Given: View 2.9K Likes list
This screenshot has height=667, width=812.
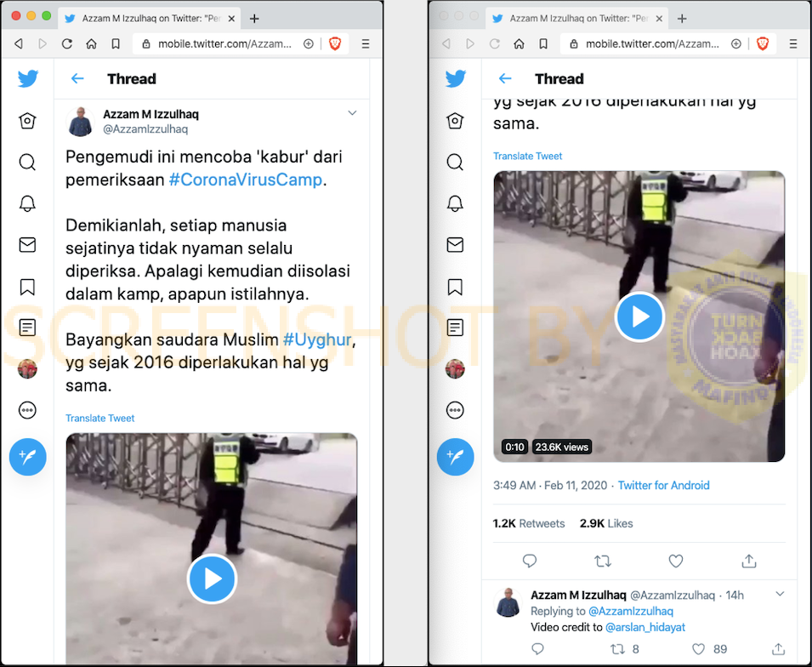Looking at the screenshot, I should [606, 523].
